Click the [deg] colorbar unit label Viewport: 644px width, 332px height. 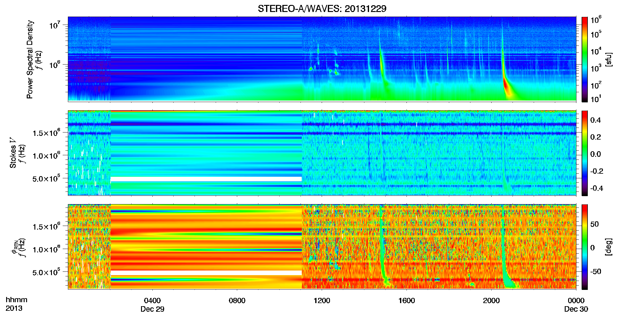(x=609, y=247)
